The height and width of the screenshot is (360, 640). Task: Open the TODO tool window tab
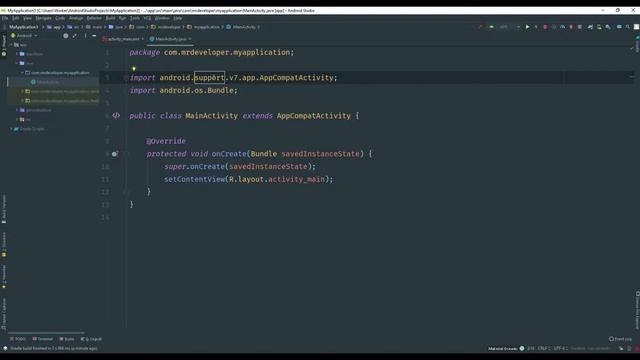(x=18, y=339)
